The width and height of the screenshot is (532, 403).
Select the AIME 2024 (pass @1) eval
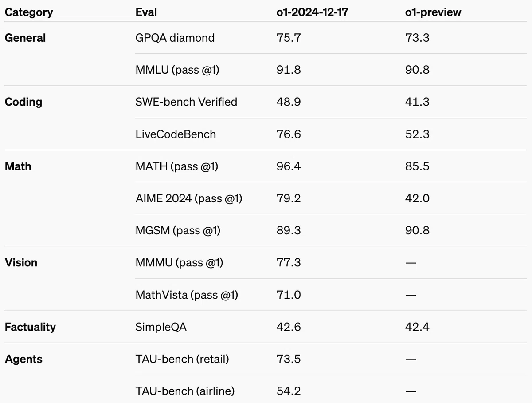click(189, 198)
